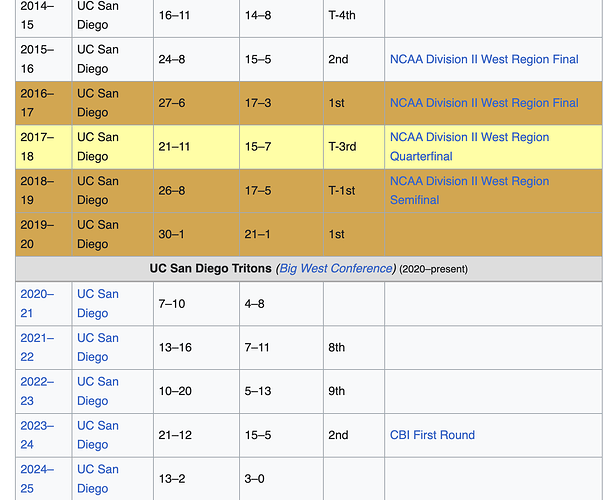Viewport: 604px width, 500px height.
Task: Open the Big West Conference link
Action: (x=336, y=268)
